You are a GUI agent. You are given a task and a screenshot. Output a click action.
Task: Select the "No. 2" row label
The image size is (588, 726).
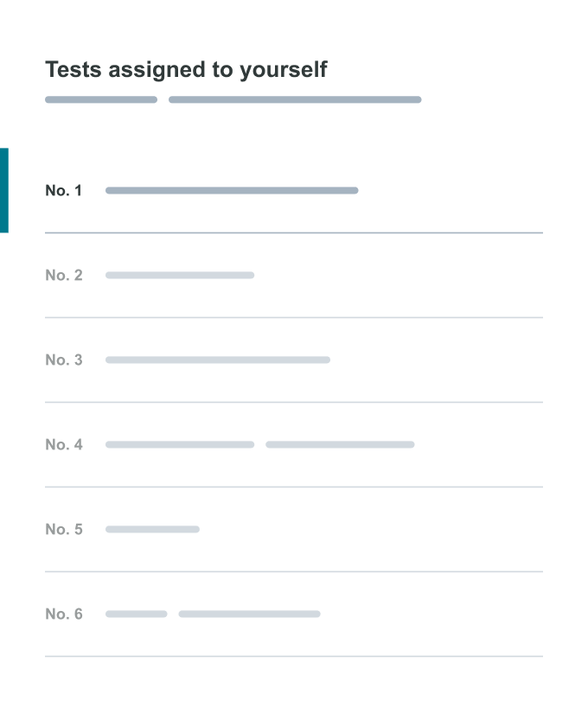click(x=64, y=275)
